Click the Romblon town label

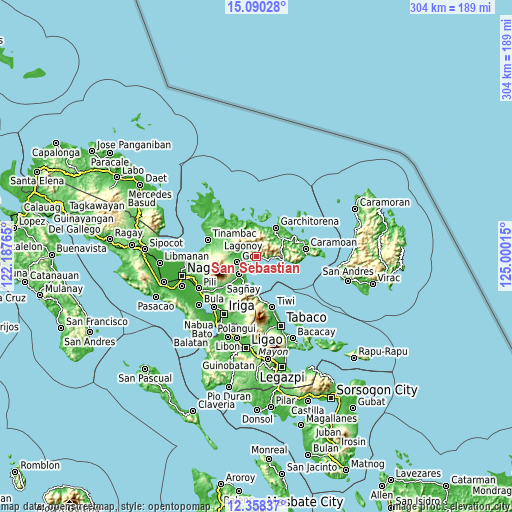(40, 465)
